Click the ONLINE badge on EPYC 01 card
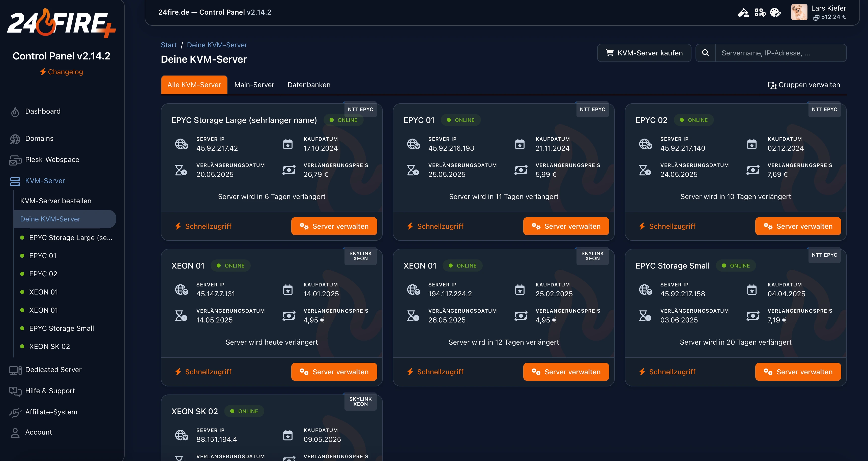Image resolution: width=868 pixels, height=461 pixels. click(461, 120)
